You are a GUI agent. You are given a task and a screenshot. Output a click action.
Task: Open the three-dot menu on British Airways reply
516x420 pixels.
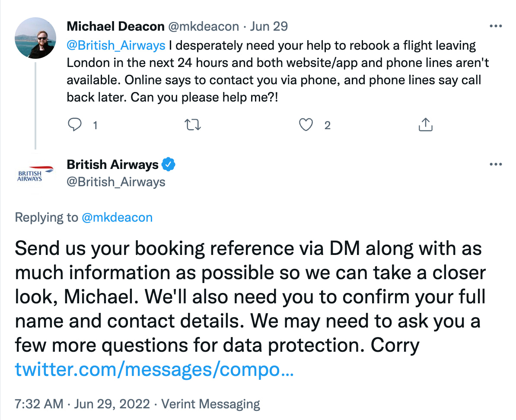(496, 164)
